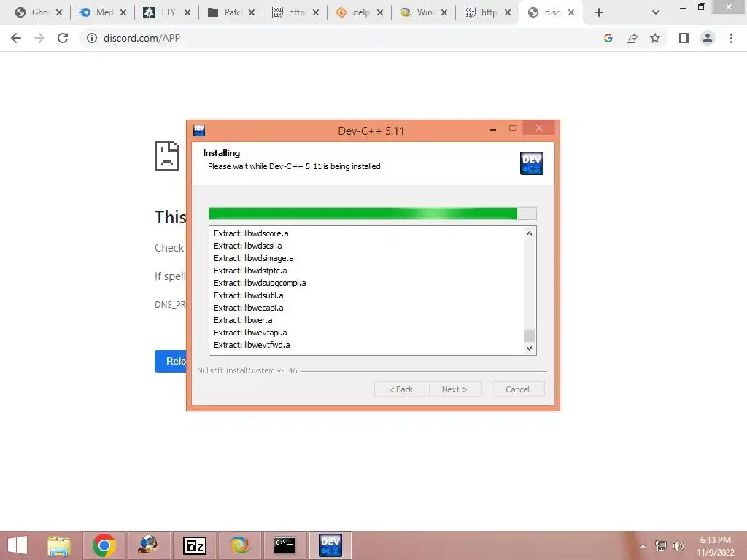The height and width of the screenshot is (560, 747).
Task: Open Chrome from the taskbar
Action: (x=104, y=545)
